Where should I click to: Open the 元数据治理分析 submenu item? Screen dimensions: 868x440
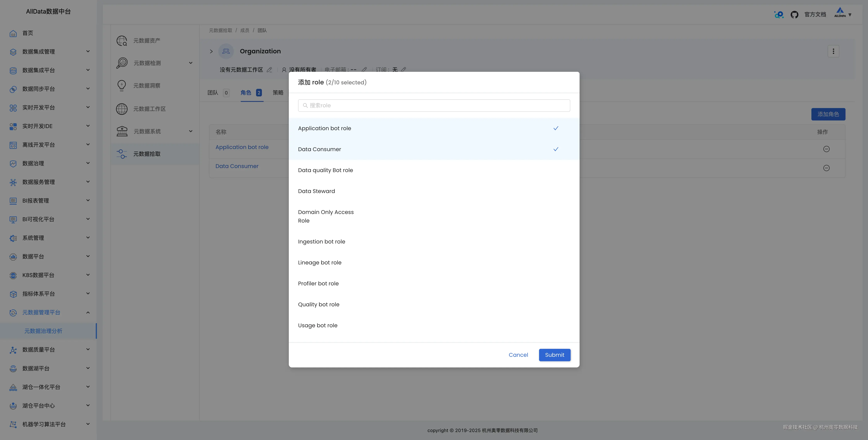(43, 331)
